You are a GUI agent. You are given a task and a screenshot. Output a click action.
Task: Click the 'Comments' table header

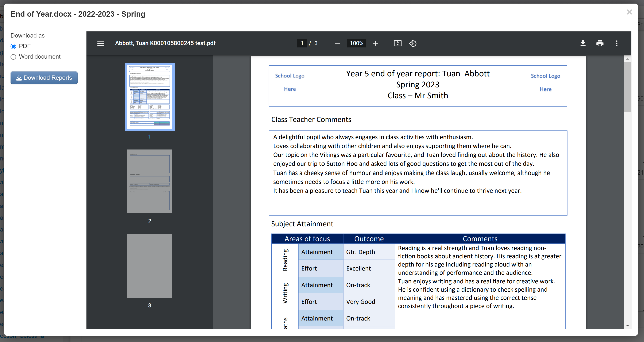pyautogui.click(x=480, y=239)
